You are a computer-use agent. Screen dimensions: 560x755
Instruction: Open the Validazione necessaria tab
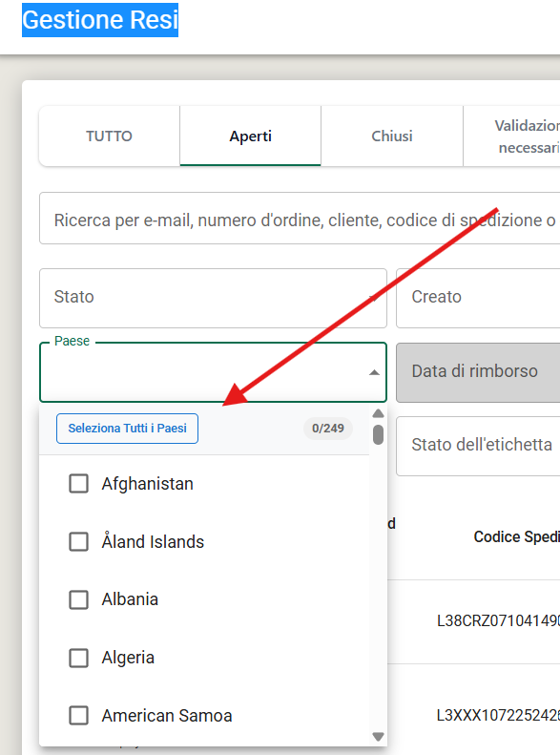pos(512,136)
